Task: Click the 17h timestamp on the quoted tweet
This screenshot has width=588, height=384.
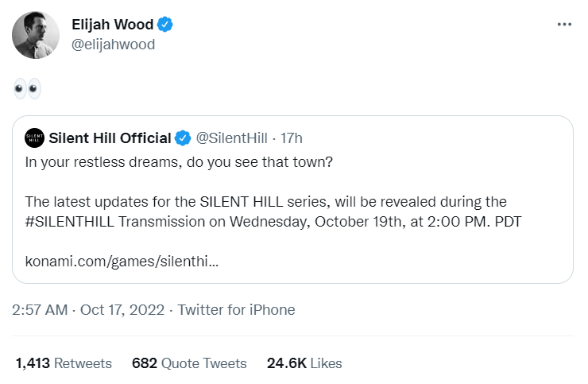Action: pyautogui.click(x=292, y=138)
